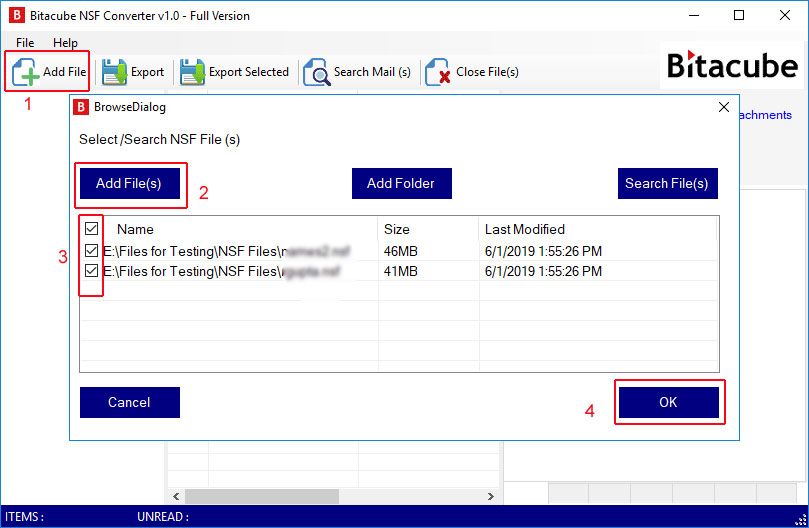Click the left arrow of horizontal scrollbar
This screenshot has height=528, width=809.
(x=176, y=497)
